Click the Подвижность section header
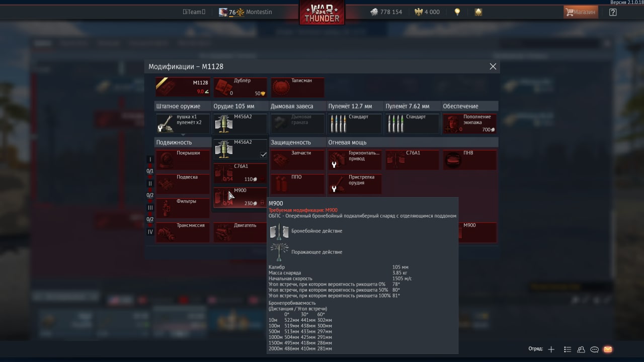 tap(174, 142)
